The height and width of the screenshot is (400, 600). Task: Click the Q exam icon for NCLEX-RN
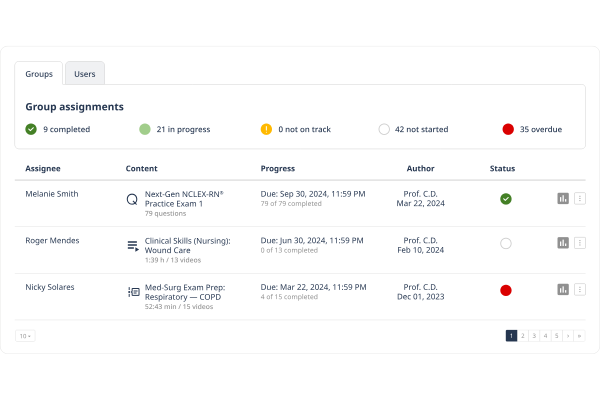click(132, 199)
